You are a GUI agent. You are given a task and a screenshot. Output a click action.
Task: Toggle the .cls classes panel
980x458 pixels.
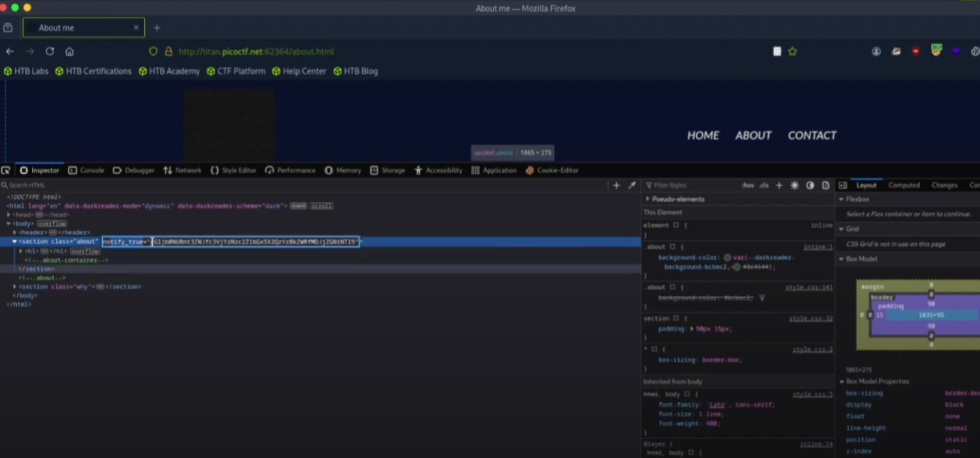click(x=764, y=185)
